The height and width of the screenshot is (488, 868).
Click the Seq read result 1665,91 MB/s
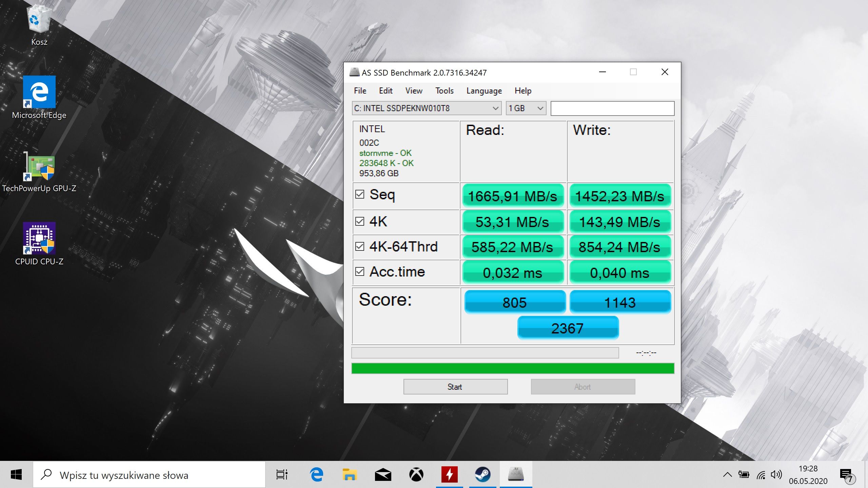coord(513,196)
